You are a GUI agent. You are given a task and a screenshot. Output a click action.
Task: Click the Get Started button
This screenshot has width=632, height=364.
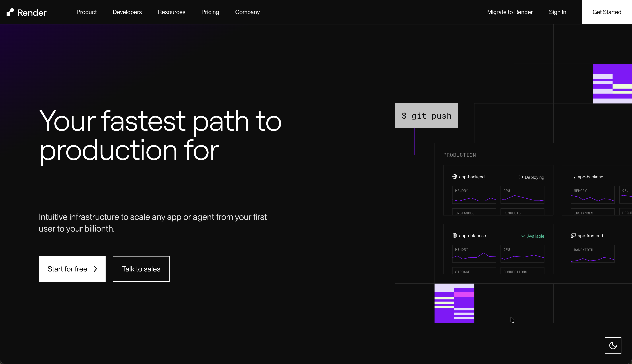(x=607, y=12)
